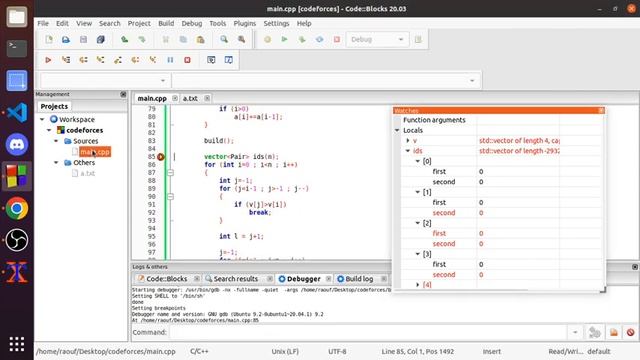The image size is (640, 360).
Task: Click the Save all files icon
Action: (100, 40)
